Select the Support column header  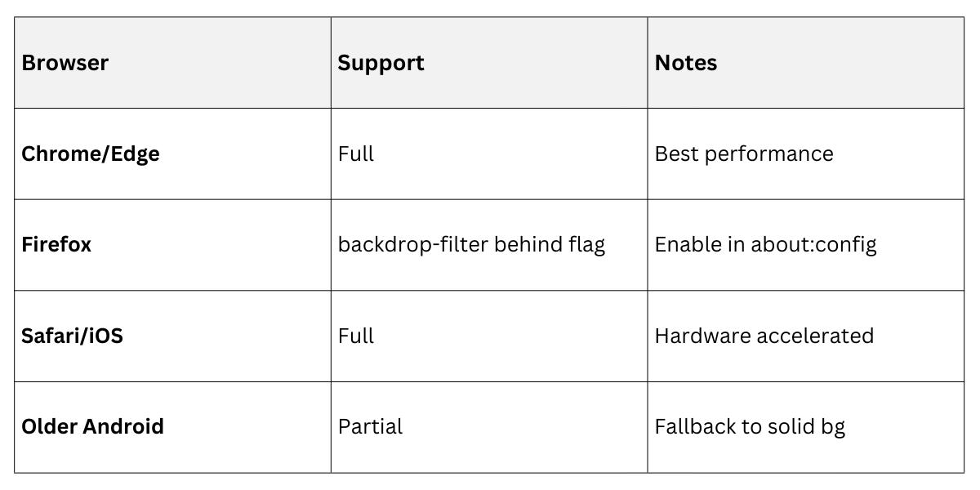(381, 63)
